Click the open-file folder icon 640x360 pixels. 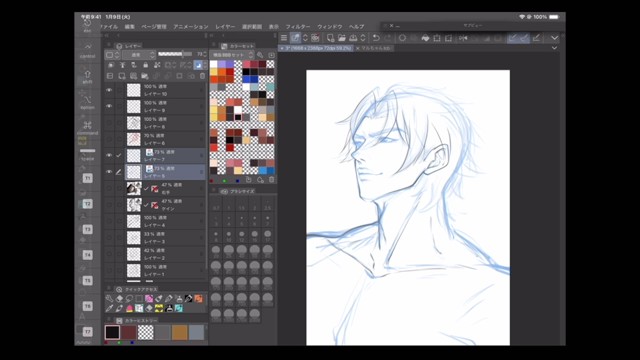click(342, 38)
